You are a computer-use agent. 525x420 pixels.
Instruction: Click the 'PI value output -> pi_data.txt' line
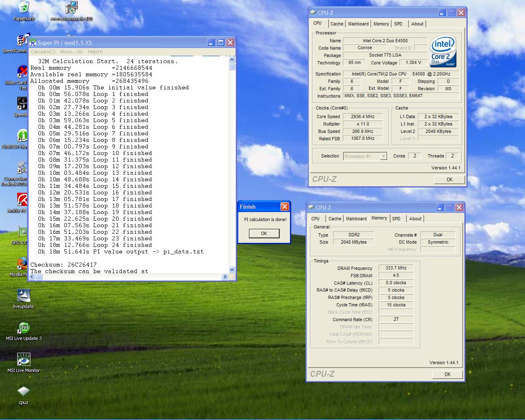point(121,252)
